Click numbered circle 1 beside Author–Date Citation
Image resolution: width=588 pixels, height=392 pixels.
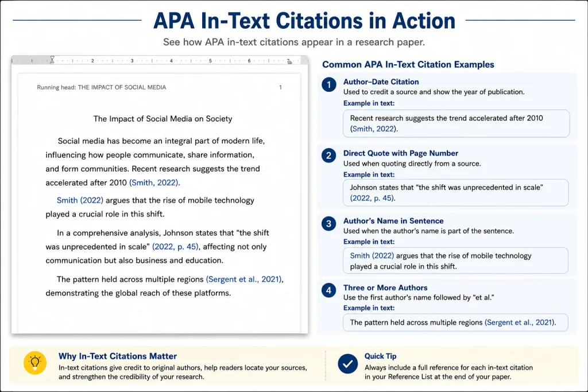point(329,84)
